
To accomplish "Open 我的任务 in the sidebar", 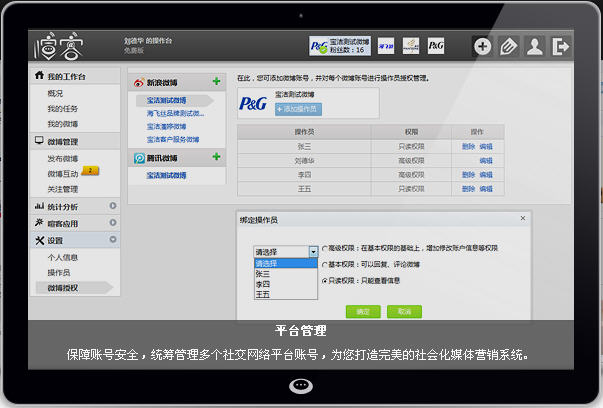I will 63,109.
